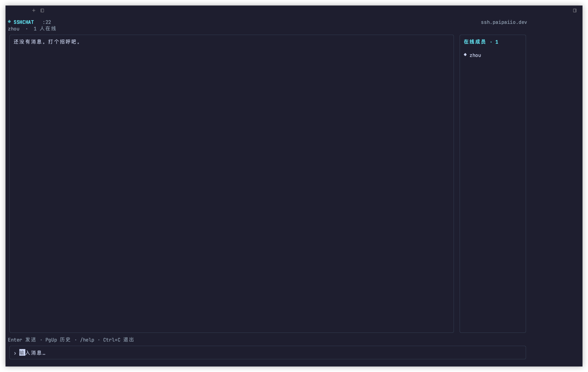Click the '还没有消息。打个招呼吧。' placeholder text
The height and width of the screenshot is (372, 588).
tap(47, 42)
